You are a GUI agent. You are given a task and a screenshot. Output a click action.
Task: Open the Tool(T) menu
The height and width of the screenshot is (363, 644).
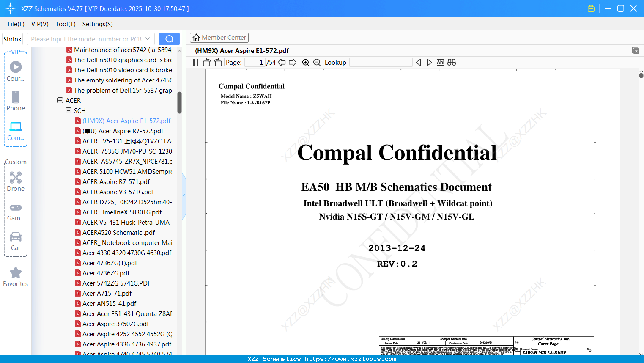66,24
